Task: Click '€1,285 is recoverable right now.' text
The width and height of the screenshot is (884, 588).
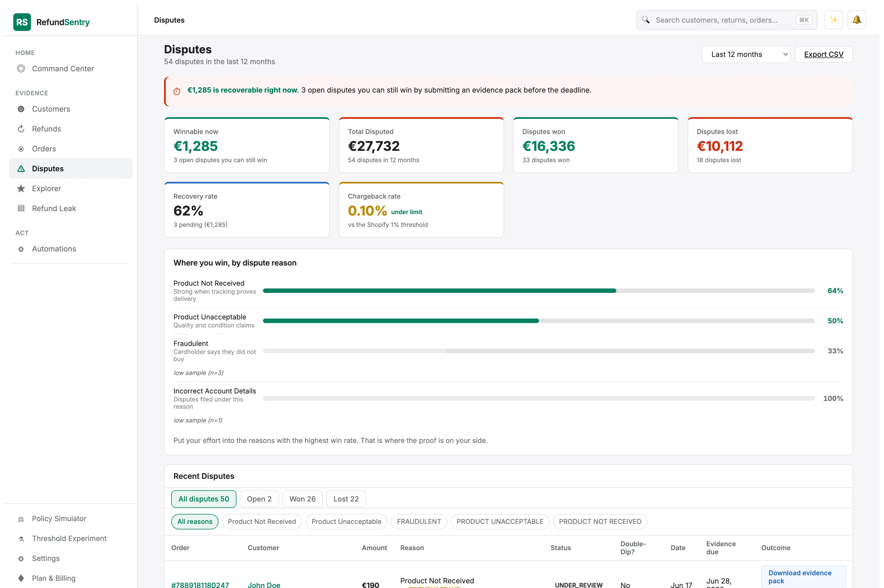Action: (x=243, y=90)
